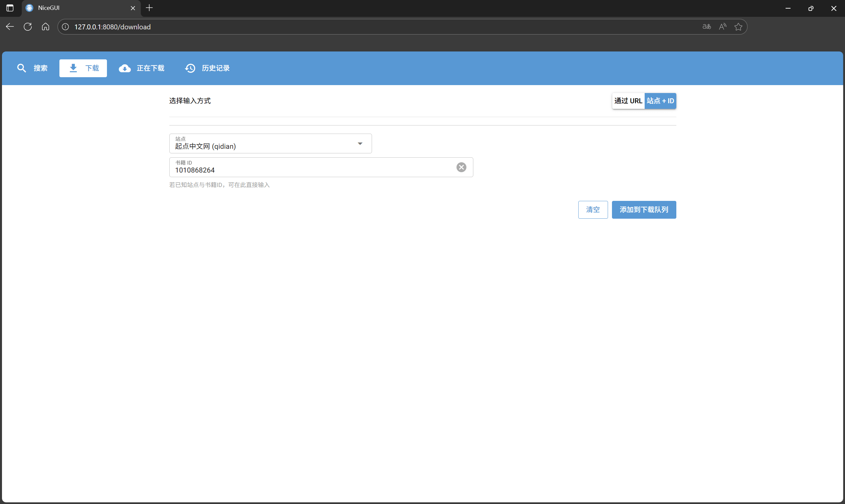Open the 起点中文网 (qidian) site selector
This screenshot has height=504, width=845.
click(x=262, y=144)
